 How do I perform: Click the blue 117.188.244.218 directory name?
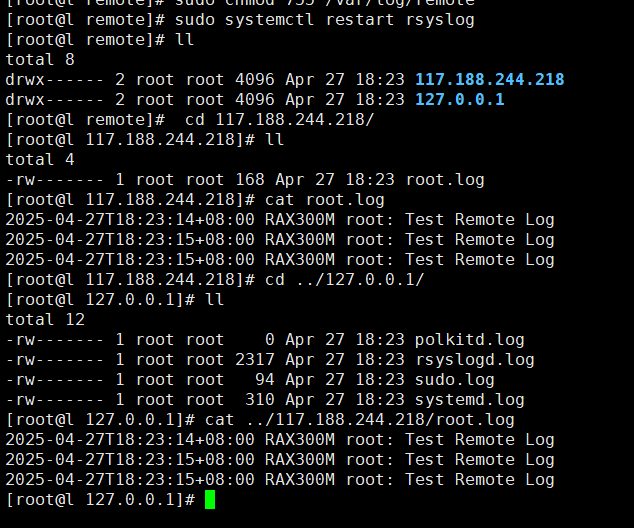point(489,80)
